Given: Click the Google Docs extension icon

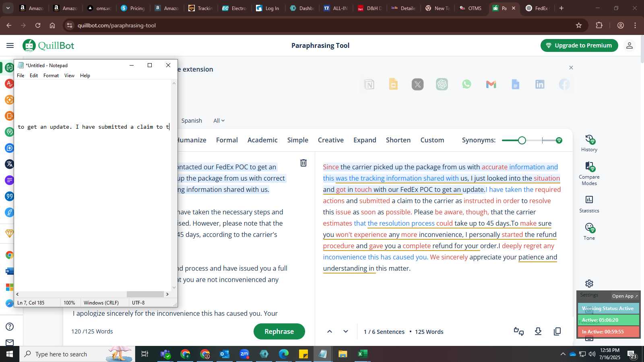Looking at the screenshot, I should [516, 84].
